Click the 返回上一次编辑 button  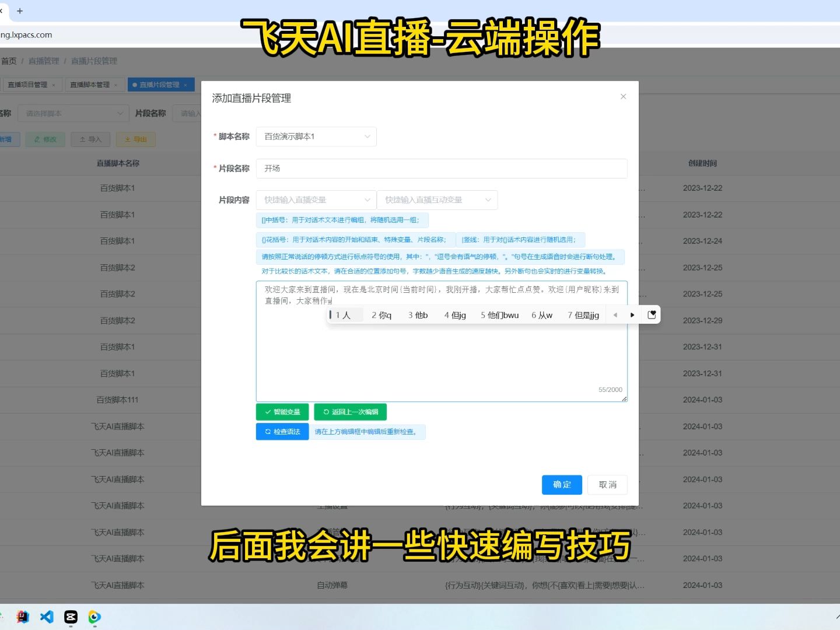[x=351, y=412]
